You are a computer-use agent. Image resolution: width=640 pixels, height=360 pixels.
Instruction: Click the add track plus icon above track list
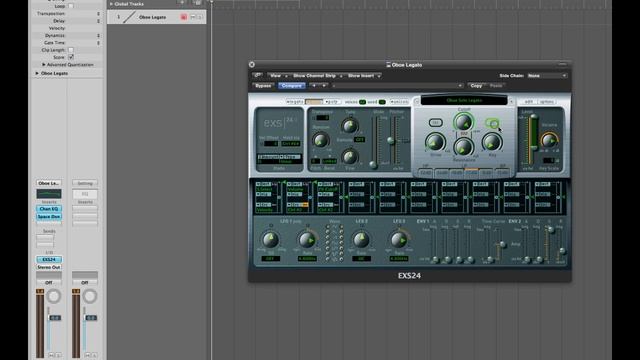182,3
